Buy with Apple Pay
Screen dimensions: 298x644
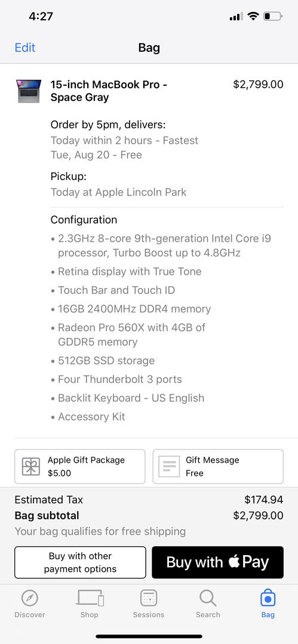coord(218,562)
